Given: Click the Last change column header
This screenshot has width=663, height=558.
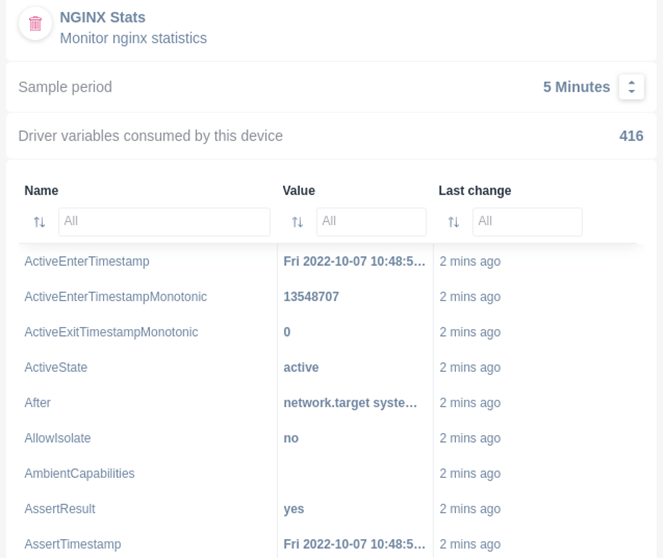Looking at the screenshot, I should (x=475, y=191).
